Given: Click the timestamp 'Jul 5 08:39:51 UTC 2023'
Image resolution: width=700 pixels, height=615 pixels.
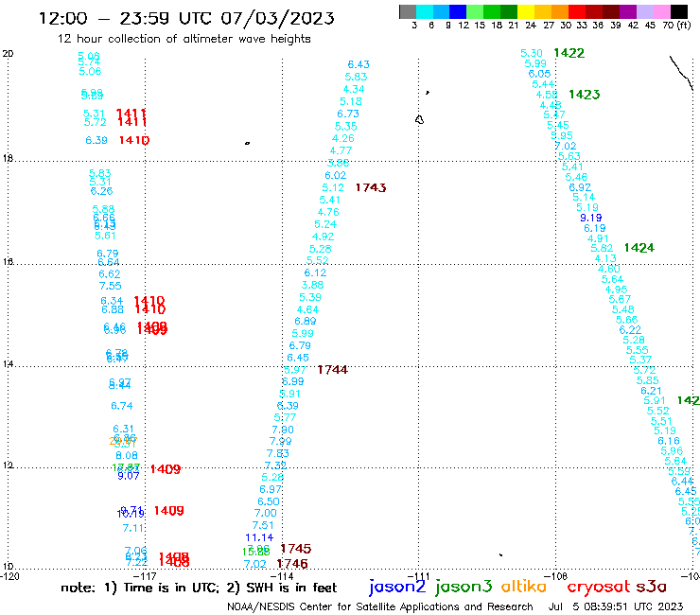Looking at the screenshot, I should [x=616, y=606].
